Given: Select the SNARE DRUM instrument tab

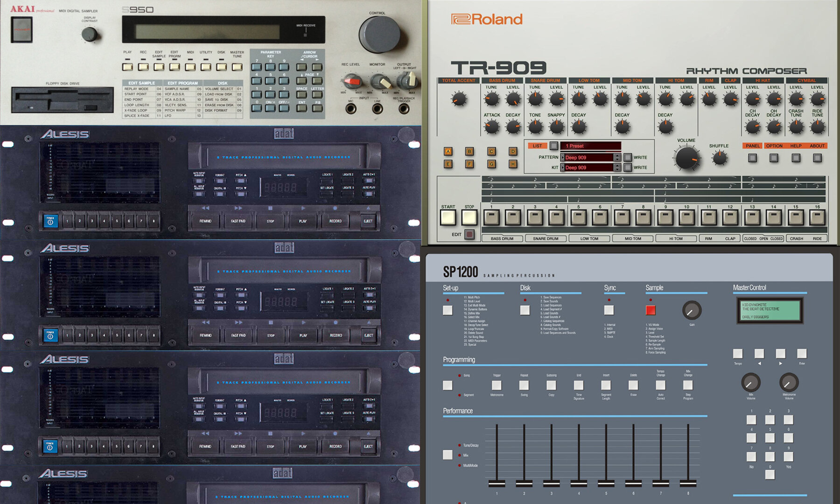Looking at the screenshot, I should click(546, 238).
